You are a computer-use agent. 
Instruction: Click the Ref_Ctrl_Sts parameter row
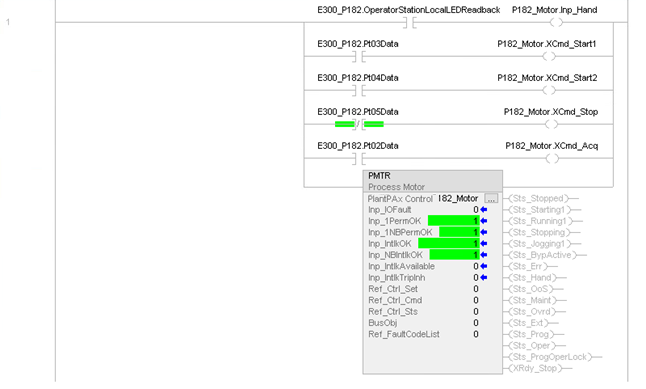click(x=424, y=312)
